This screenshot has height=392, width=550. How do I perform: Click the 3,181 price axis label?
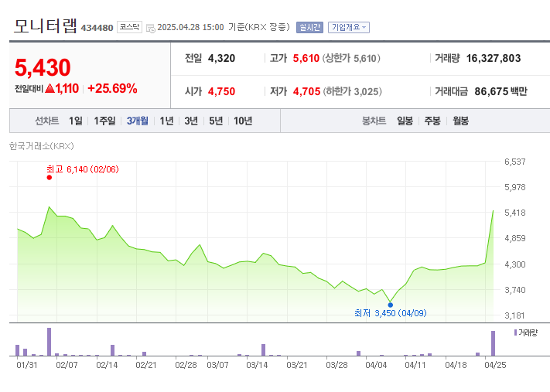pos(515,315)
